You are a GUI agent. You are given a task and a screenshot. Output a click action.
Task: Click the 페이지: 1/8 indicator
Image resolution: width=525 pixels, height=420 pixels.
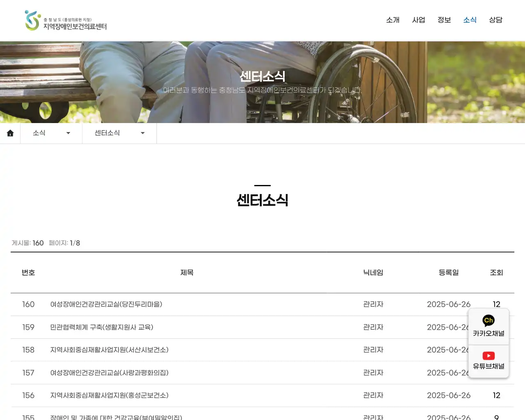tap(64, 243)
